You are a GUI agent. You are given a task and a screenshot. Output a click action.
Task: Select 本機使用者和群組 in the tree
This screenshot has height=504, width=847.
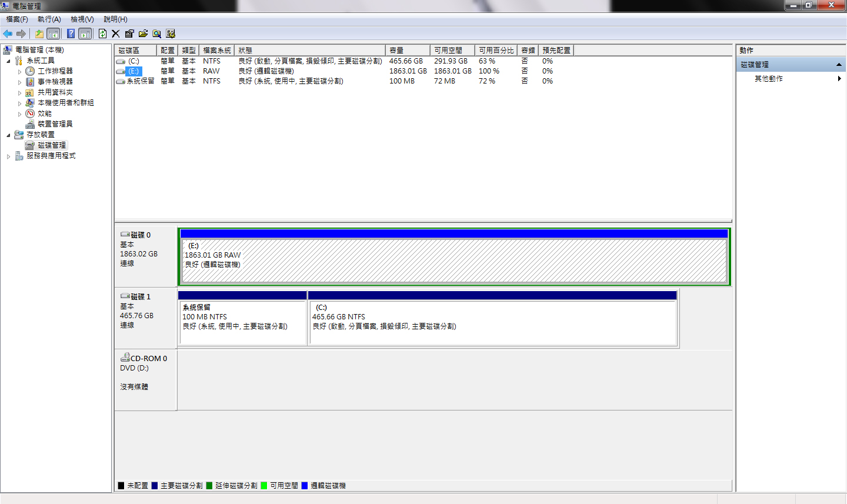click(66, 103)
